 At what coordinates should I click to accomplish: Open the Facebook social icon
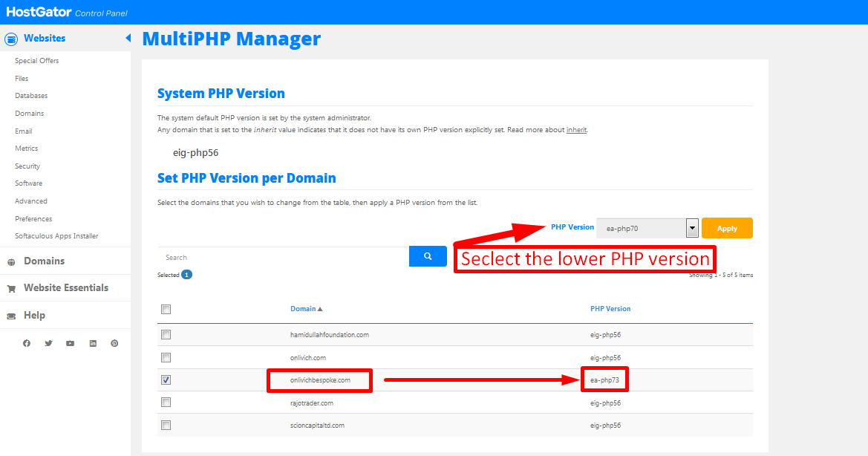pos(27,343)
